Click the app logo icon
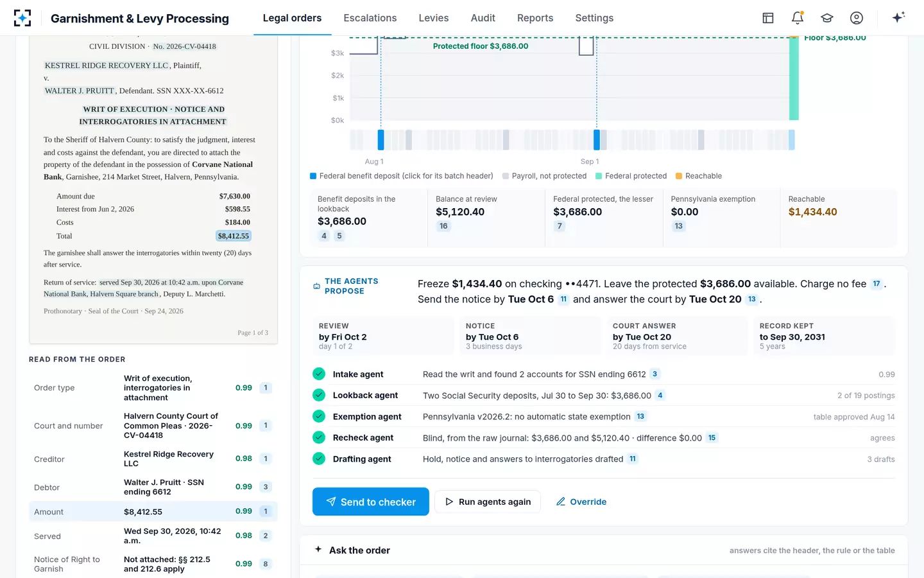924x578 pixels. click(x=22, y=18)
